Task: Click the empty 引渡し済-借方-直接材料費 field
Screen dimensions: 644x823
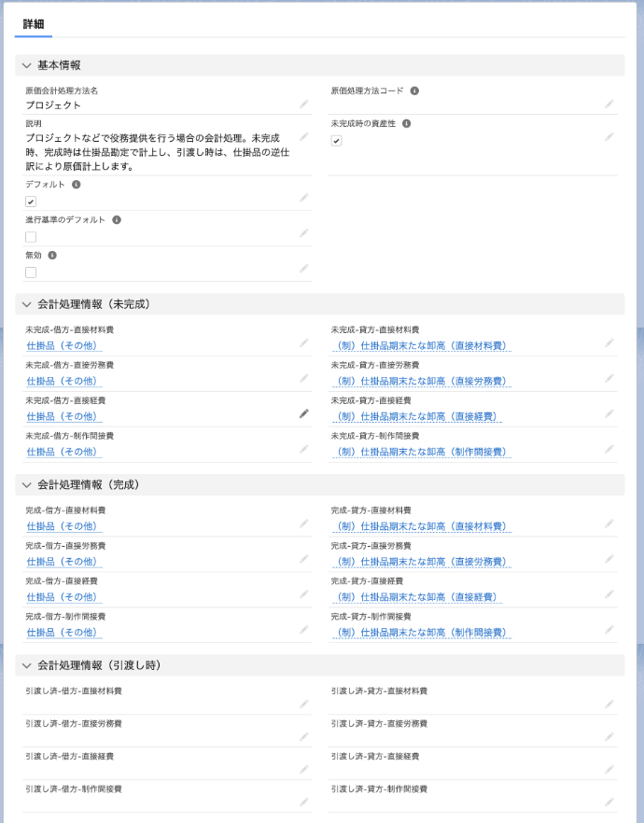Action: 159,704
